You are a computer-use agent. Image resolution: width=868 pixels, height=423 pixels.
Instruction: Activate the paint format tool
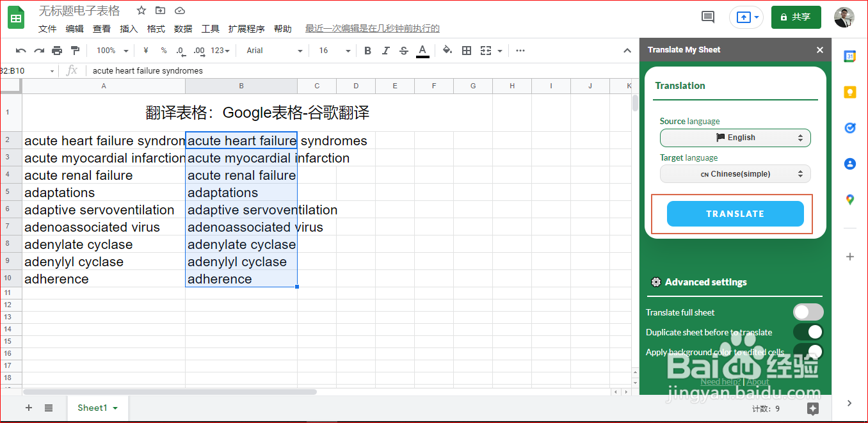pos(75,51)
